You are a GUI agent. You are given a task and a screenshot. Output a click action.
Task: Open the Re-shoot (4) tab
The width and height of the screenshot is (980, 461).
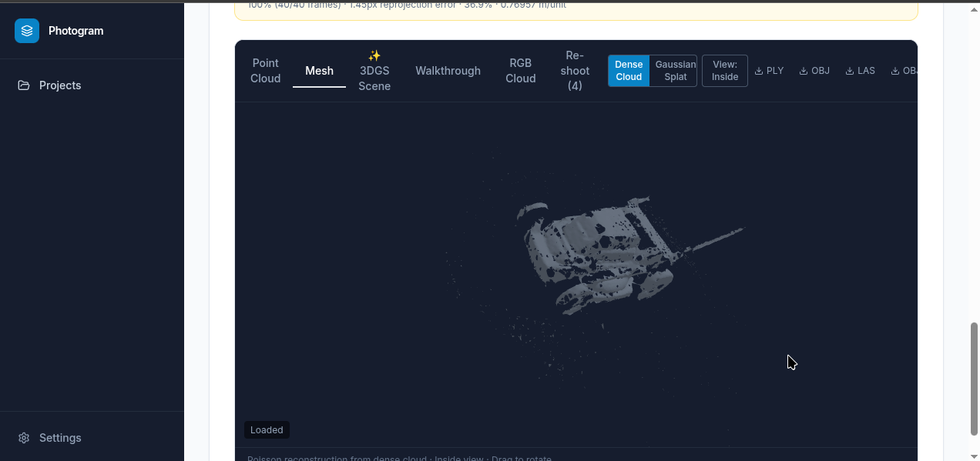[x=575, y=71]
